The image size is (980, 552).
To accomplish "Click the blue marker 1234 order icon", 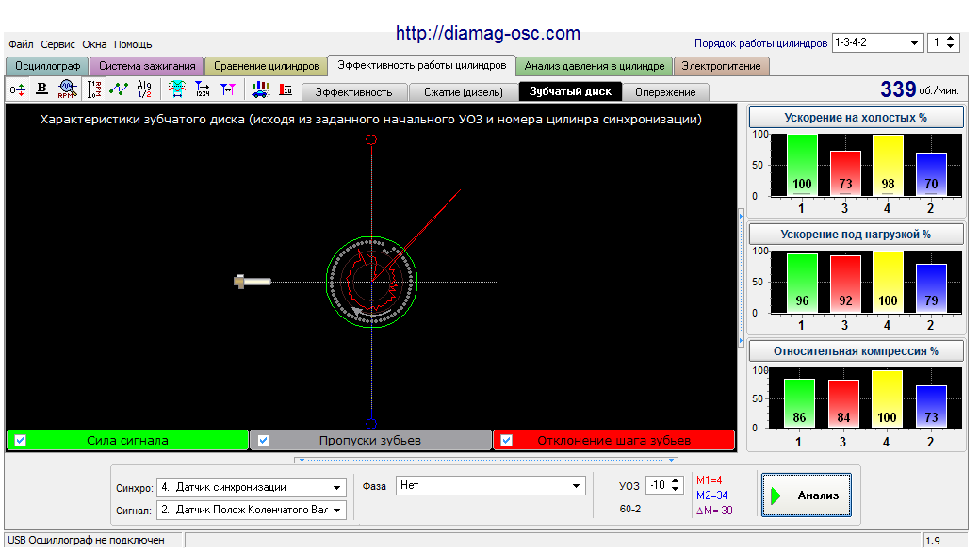I will (x=203, y=89).
